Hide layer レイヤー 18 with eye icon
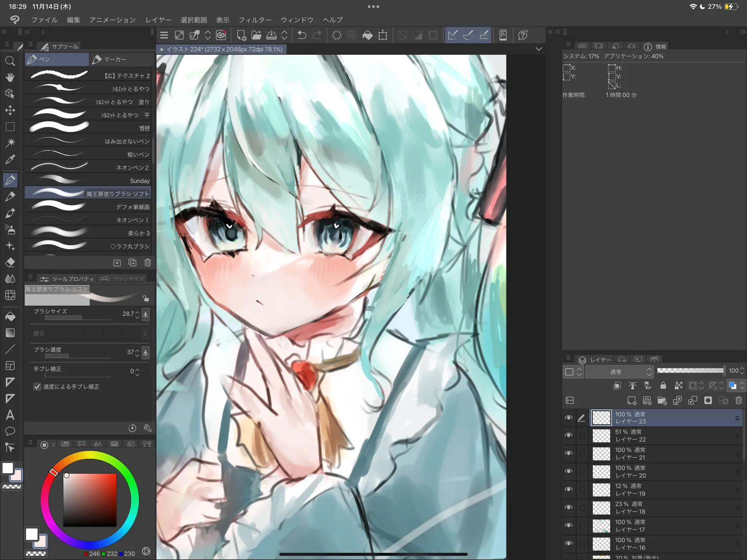This screenshot has width=747, height=560. point(568,507)
